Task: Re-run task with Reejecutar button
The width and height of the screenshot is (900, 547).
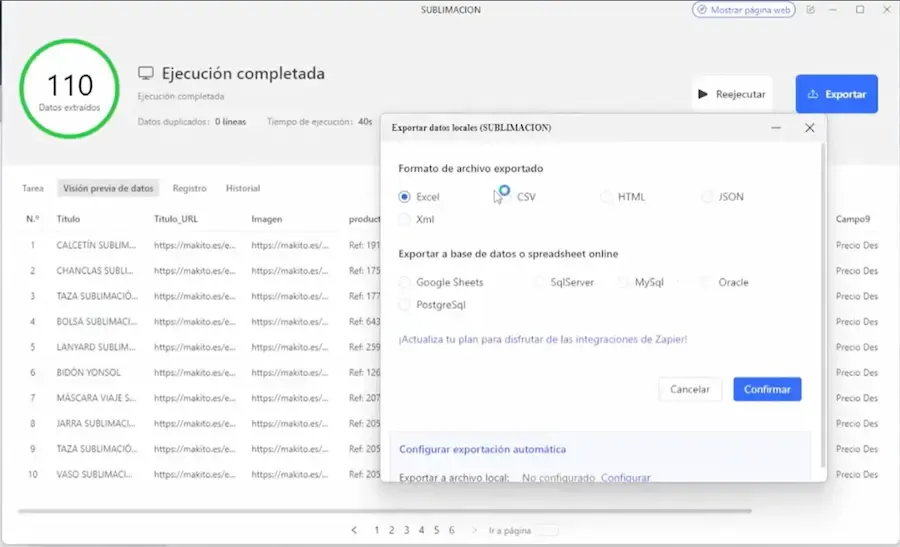Action: point(732,94)
